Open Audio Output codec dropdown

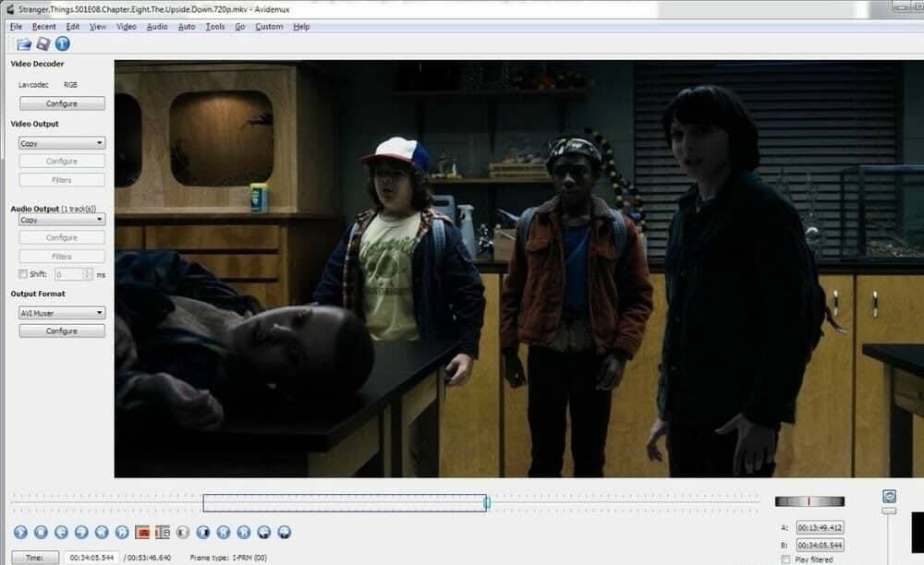pos(62,220)
